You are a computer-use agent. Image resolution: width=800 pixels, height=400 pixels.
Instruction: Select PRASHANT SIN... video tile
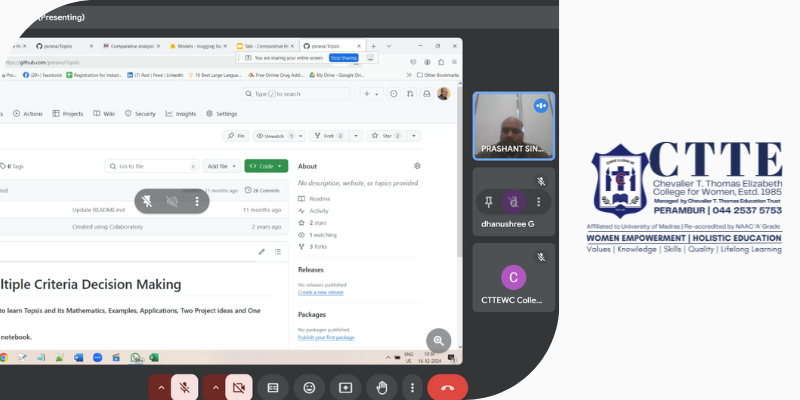click(x=513, y=126)
